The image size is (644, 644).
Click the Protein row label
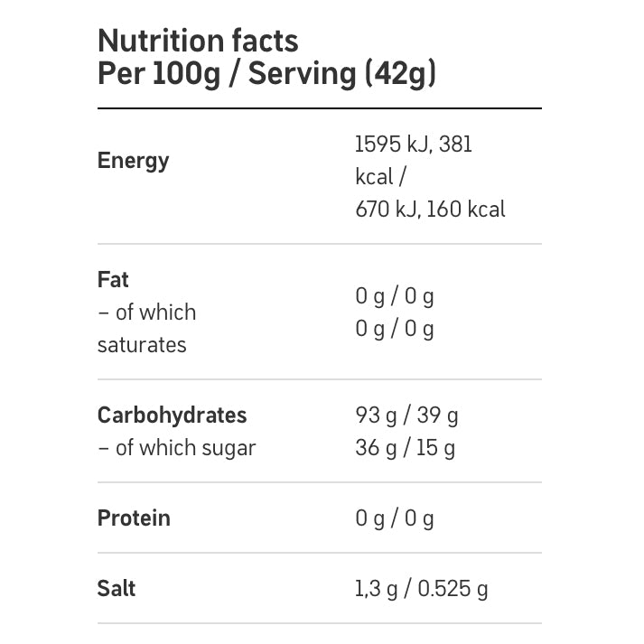tap(134, 518)
